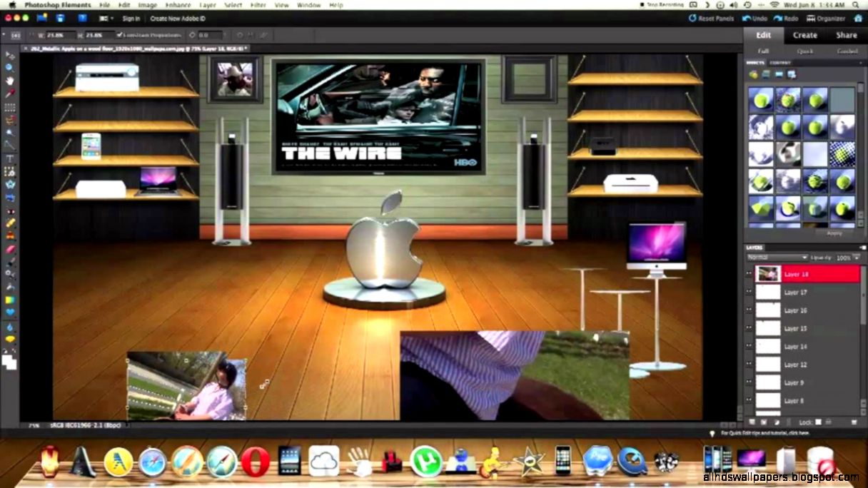Toggle Constrain Proportions checkbox
Viewport: 868px width, 488px height.
119,34
